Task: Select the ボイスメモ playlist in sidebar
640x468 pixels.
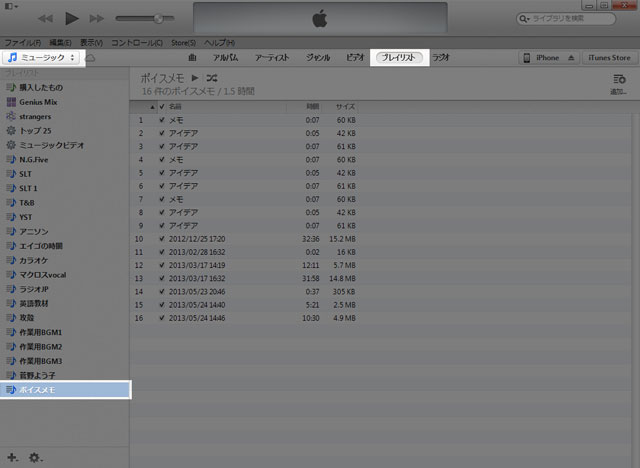Action: coord(65,390)
